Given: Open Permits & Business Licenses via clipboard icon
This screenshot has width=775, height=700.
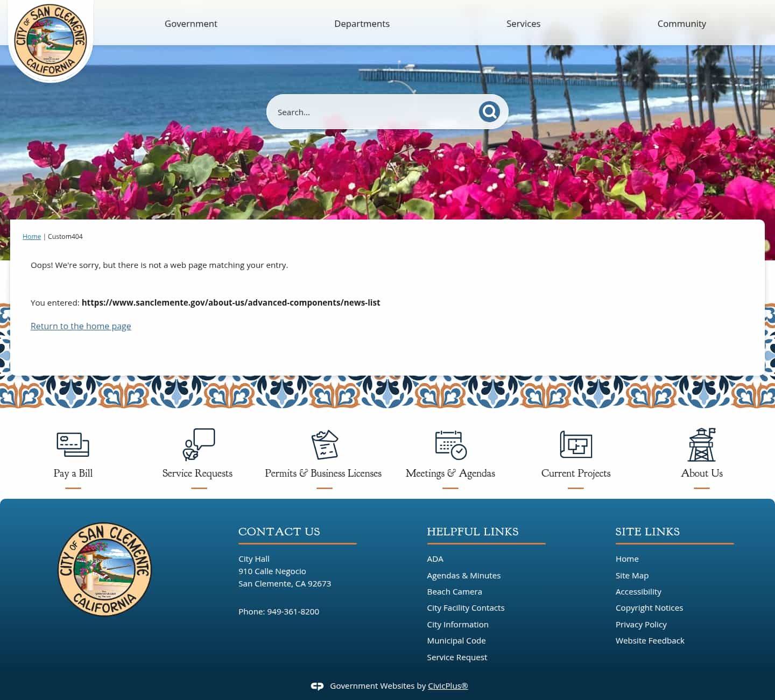Looking at the screenshot, I should [323, 445].
